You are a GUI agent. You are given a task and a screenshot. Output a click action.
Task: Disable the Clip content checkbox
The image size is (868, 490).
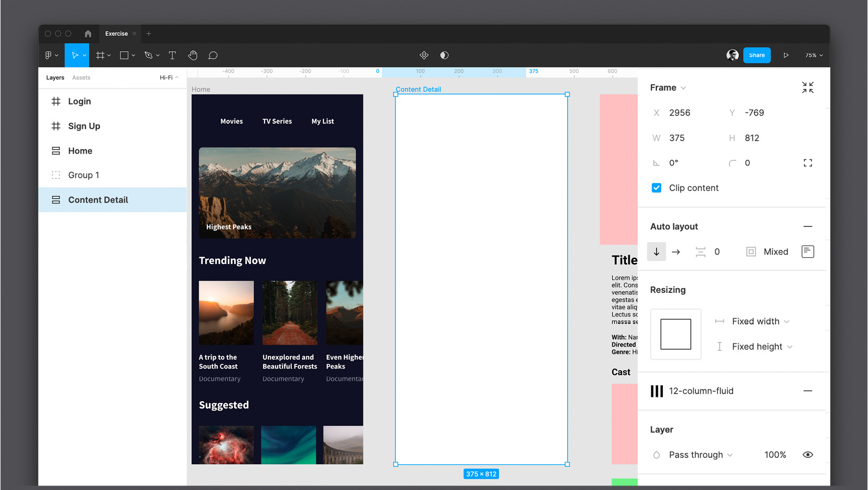click(656, 187)
